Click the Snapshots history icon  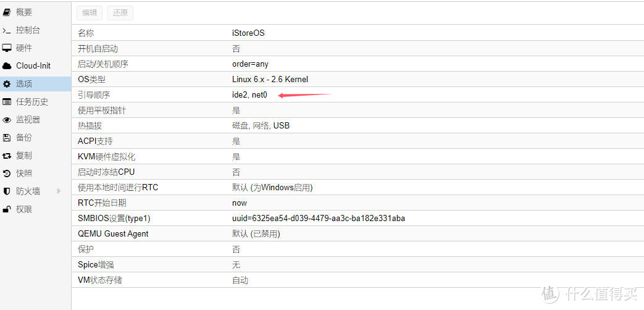[7, 174]
